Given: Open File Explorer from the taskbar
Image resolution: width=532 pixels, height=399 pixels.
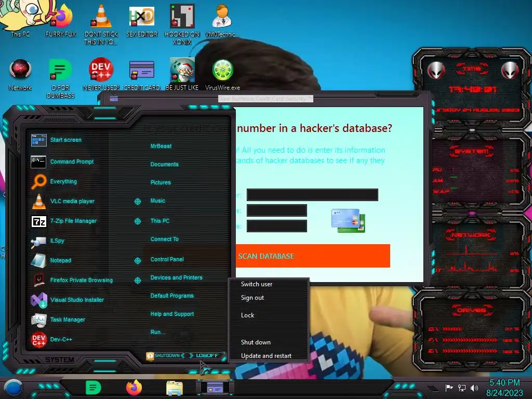Looking at the screenshot, I should tap(175, 388).
